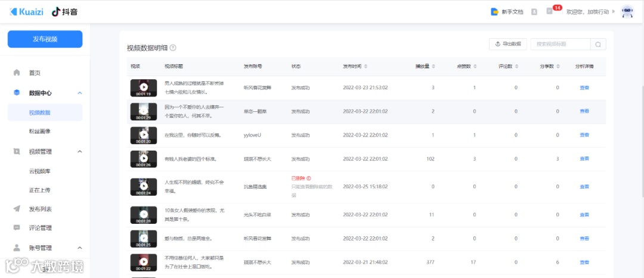Click the grey user profile icon in header
Screen dimensions: 644x278
tap(534, 12)
